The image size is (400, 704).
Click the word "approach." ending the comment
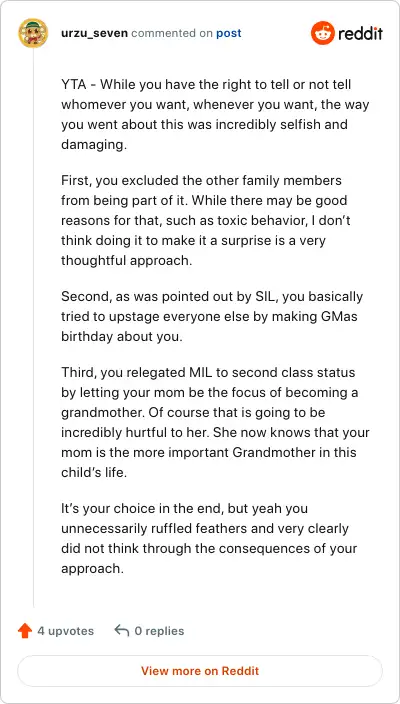pyautogui.click(x=92, y=568)
